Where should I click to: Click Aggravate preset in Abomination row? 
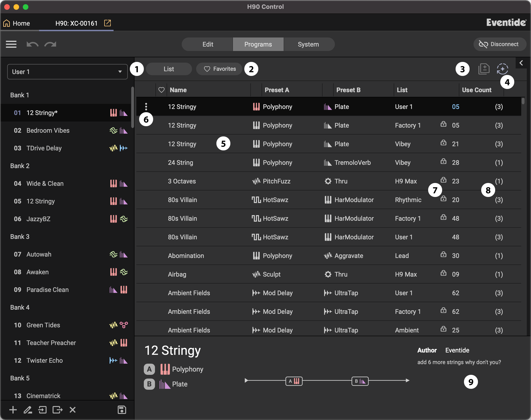coord(349,256)
